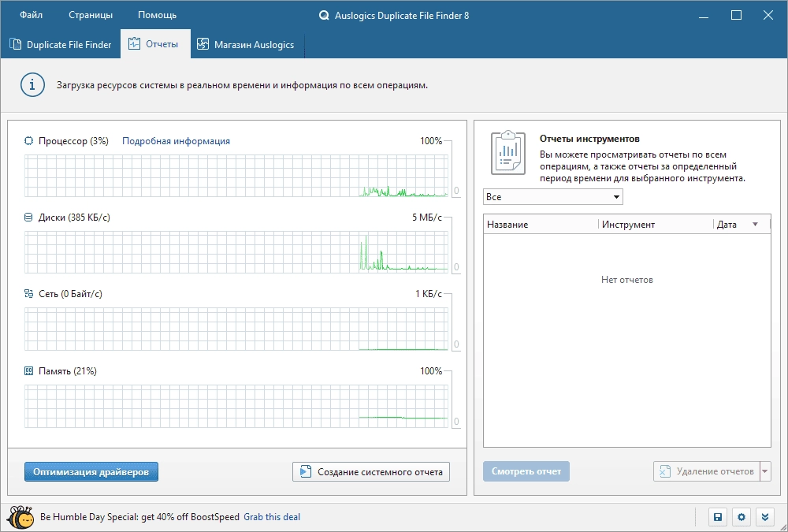This screenshot has width=788, height=532.
Task: Click the Загрузка ресурсов системы description text
Action: 242,85
